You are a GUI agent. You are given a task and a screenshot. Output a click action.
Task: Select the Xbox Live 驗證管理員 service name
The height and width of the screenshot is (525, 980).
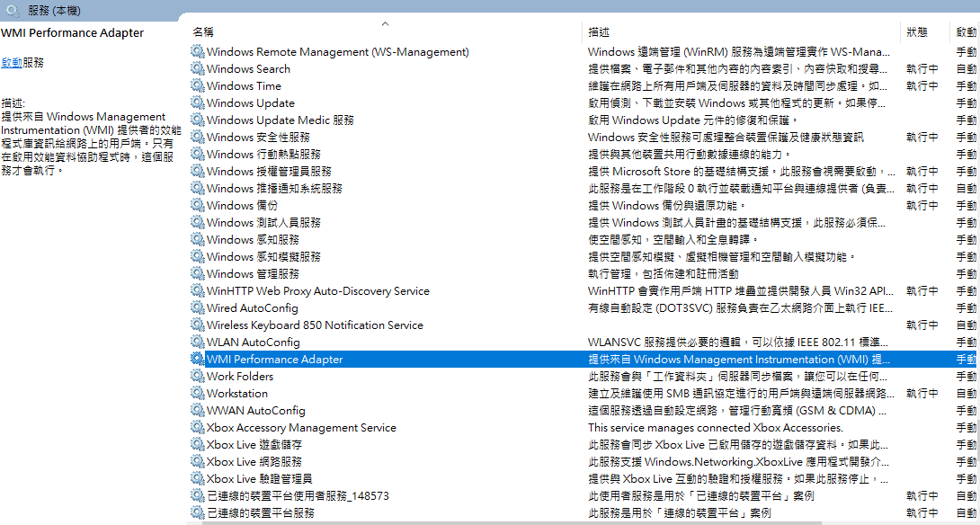pyautogui.click(x=259, y=479)
